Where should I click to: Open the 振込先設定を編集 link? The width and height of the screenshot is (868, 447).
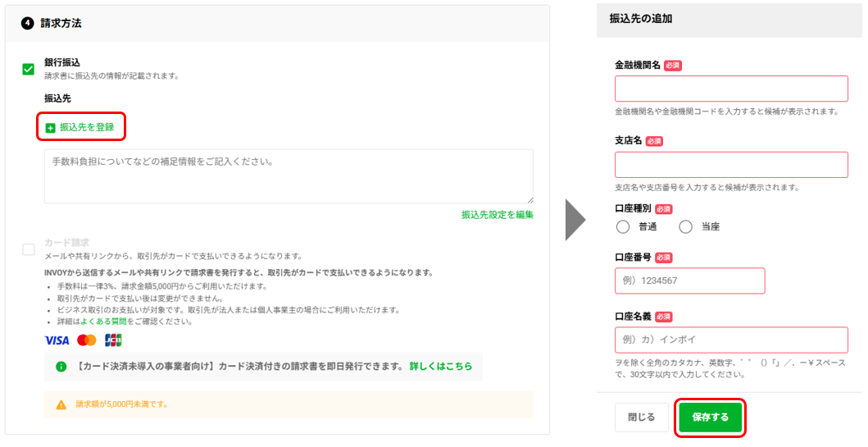(498, 214)
